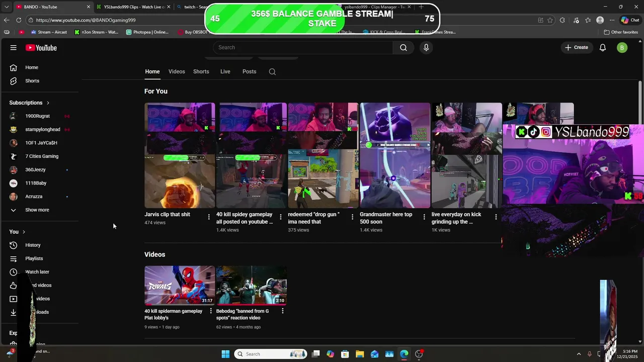Viewport: 644px width, 362px height.
Task: Open more options for Jarvis clip
Action: click(x=209, y=217)
